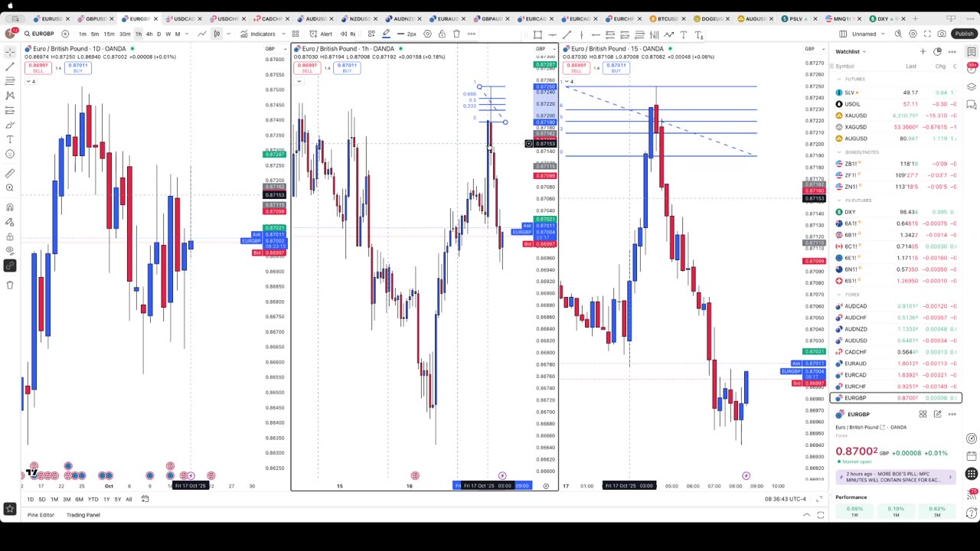Click the candlestick chart style icon
The image size is (980, 551).
(x=217, y=34)
